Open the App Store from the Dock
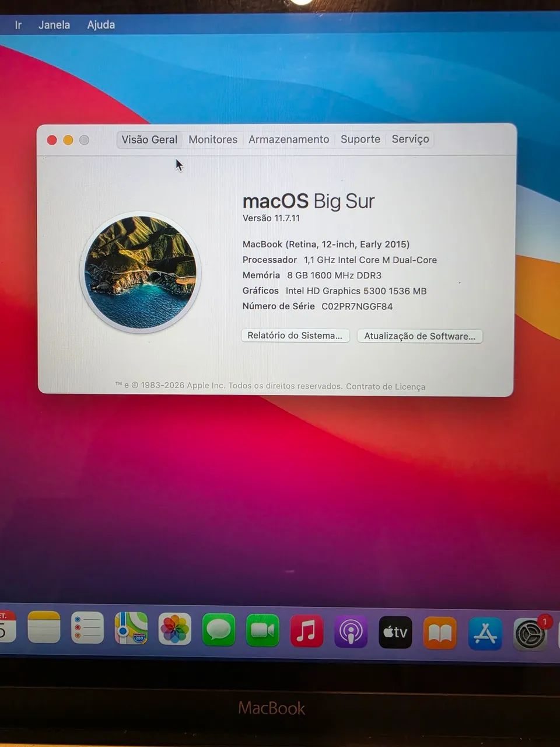560x747 pixels. (x=485, y=633)
